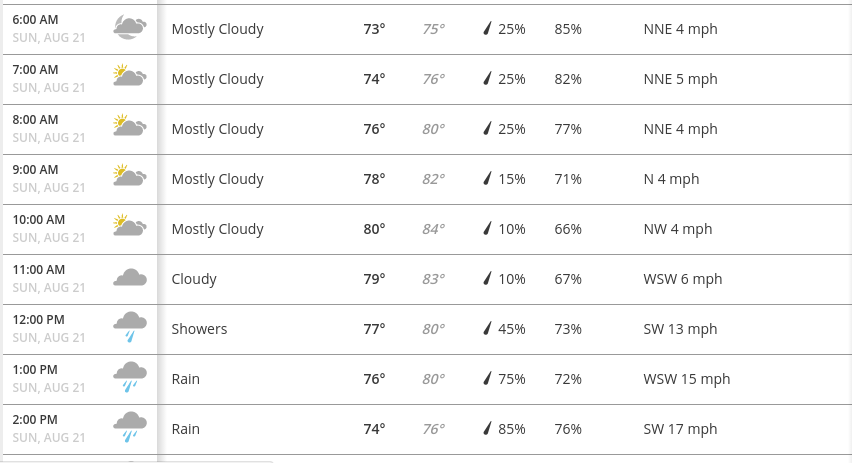Click the raindrop icon in the 10:00 AM row
The image size is (852, 463).
tap(487, 228)
